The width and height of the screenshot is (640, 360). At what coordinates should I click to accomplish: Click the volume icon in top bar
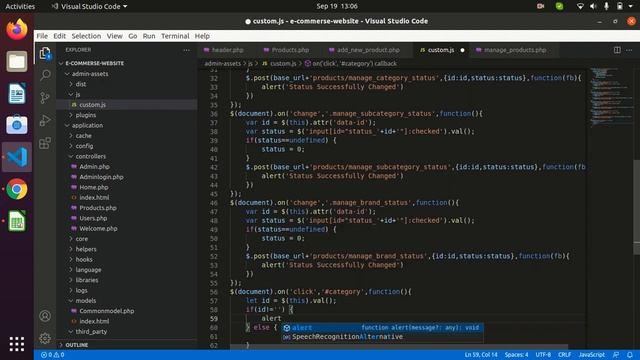pyautogui.click(x=593, y=6)
